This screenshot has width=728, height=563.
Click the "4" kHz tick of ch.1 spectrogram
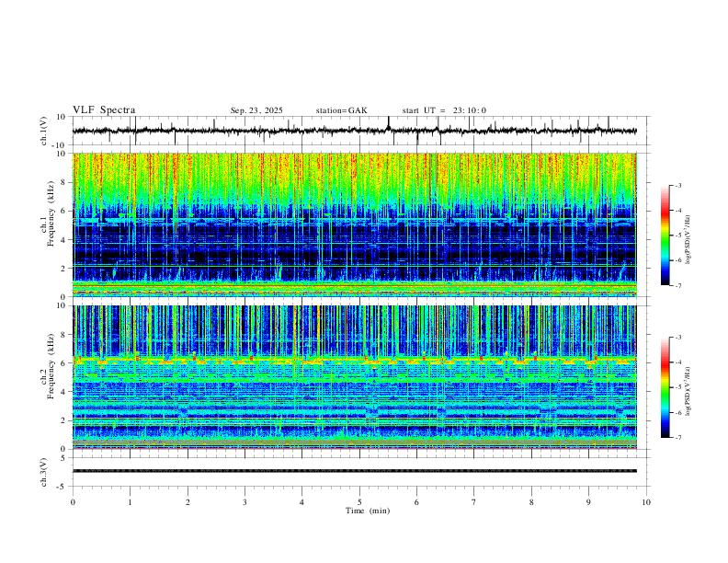64,240
